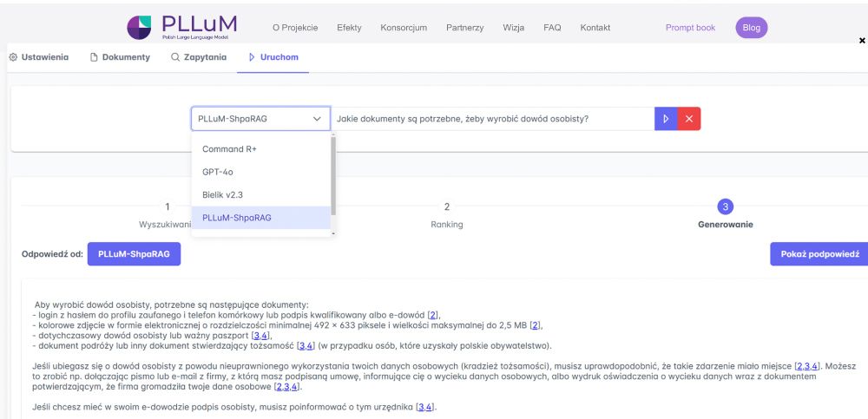Open citation 4 after ważny paszport
The width and height of the screenshot is (868, 419).
[265, 336]
